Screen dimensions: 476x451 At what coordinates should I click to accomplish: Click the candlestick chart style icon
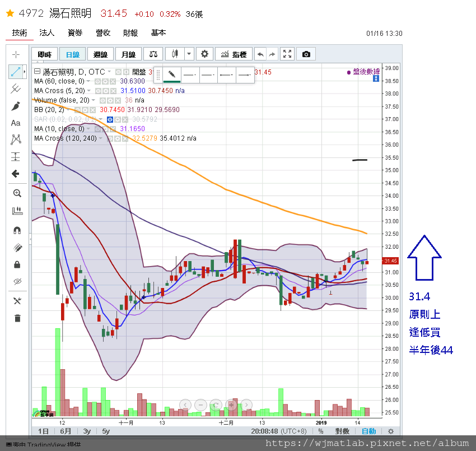pyautogui.click(x=175, y=54)
